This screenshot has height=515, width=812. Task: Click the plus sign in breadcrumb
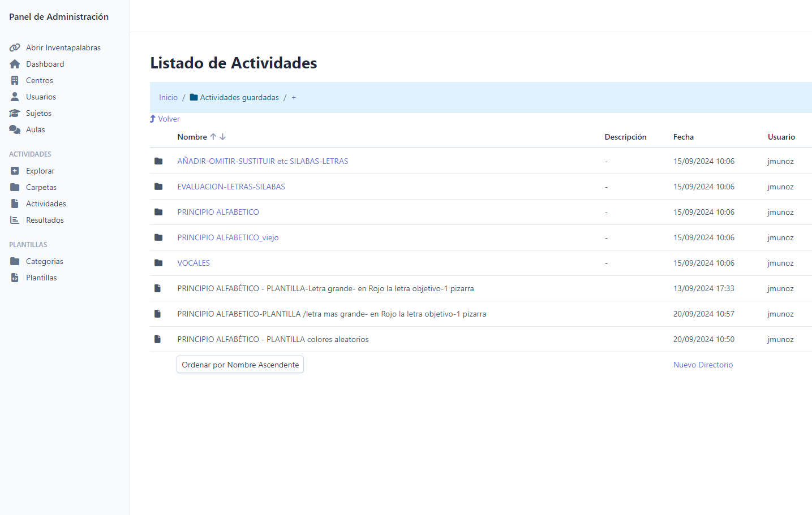(294, 97)
